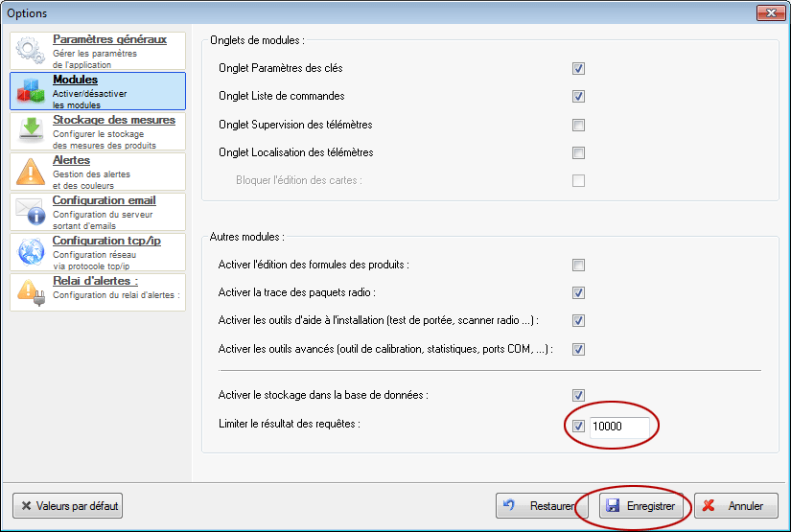Uncheck Onglet Paramètres des clés
Image resolution: width=791 pixels, height=532 pixels.
(578, 68)
